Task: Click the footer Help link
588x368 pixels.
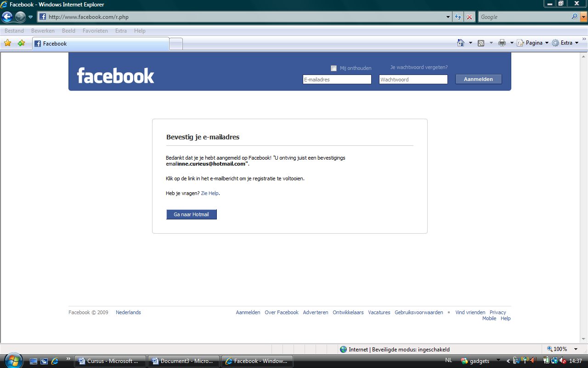Action: pos(505,318)
